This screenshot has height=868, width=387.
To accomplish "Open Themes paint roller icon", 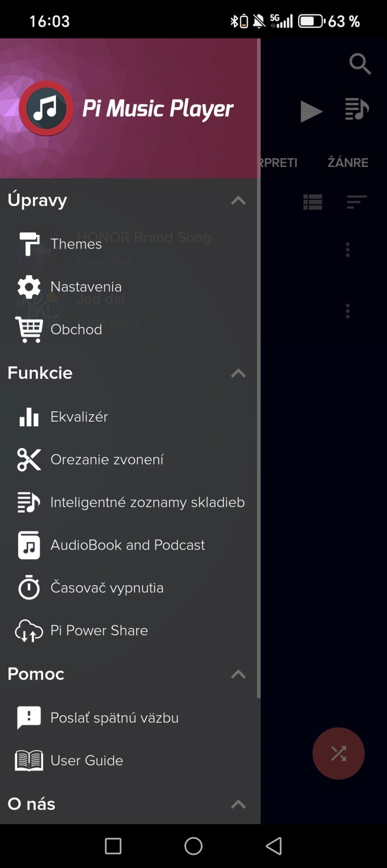I will coord(29,244).
